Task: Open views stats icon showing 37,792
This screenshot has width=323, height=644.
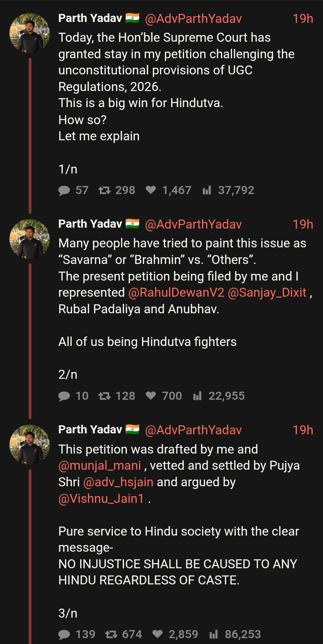Action: [207, 190]
